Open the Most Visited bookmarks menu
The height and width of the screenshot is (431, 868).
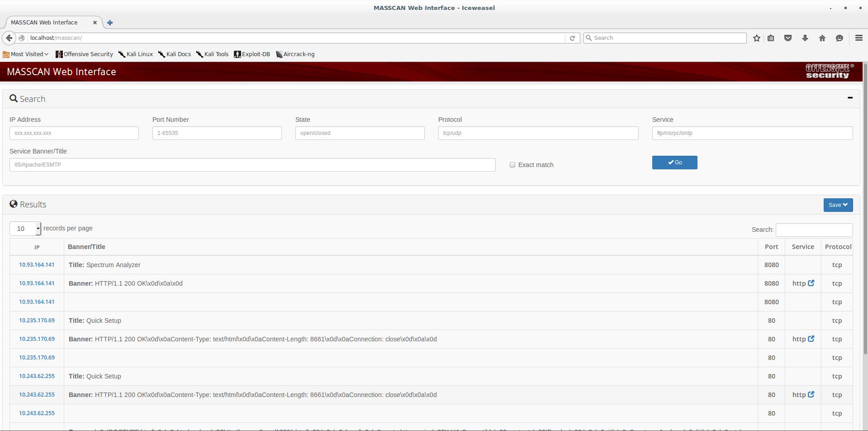pyautogui.click(x=26, y=54)
